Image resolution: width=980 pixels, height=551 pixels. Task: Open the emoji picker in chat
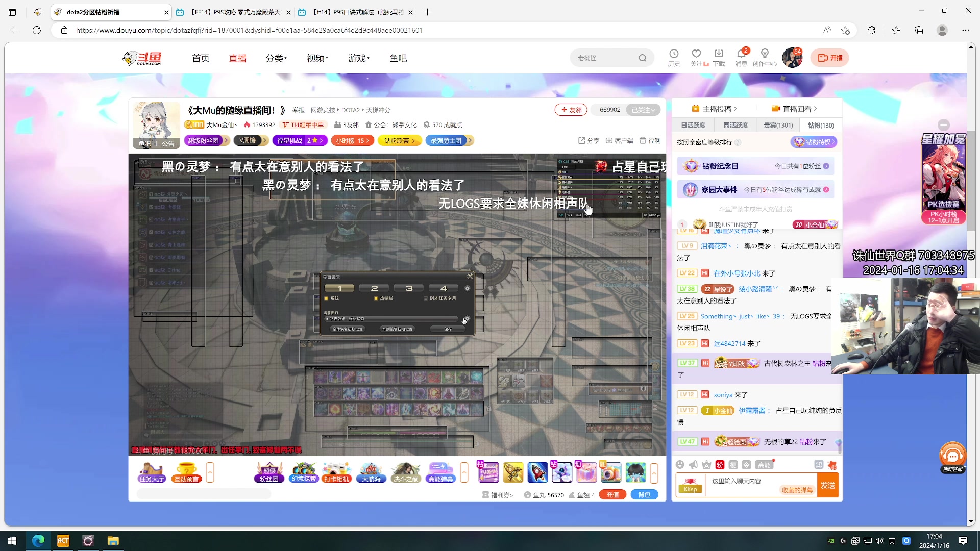pyautogui.click(x=680, y=465)
